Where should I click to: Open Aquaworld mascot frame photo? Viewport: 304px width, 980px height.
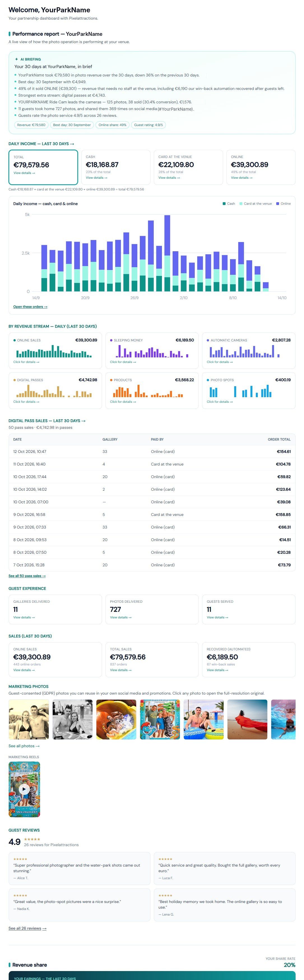[160, 720]
